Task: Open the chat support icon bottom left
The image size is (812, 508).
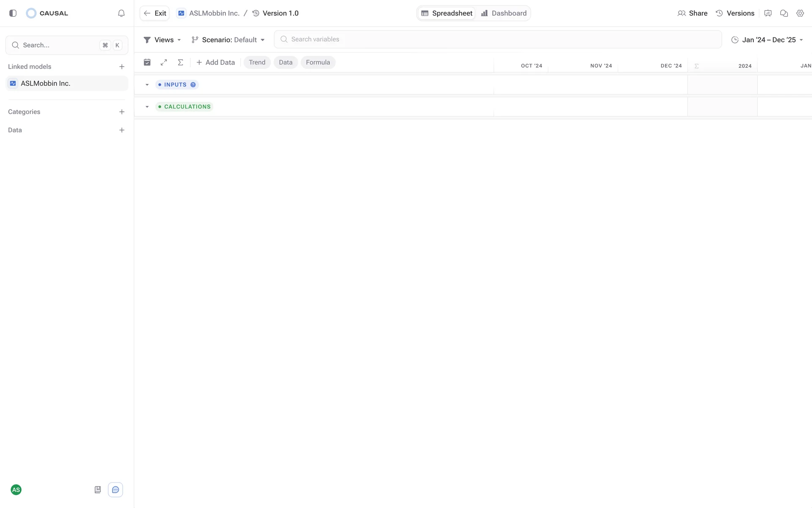Action: [x=115, y=490]
